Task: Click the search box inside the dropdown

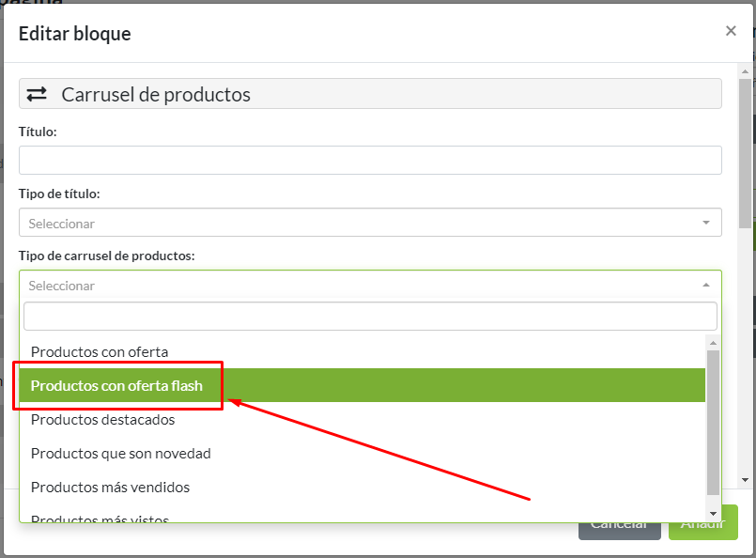Action: (370, 316)
